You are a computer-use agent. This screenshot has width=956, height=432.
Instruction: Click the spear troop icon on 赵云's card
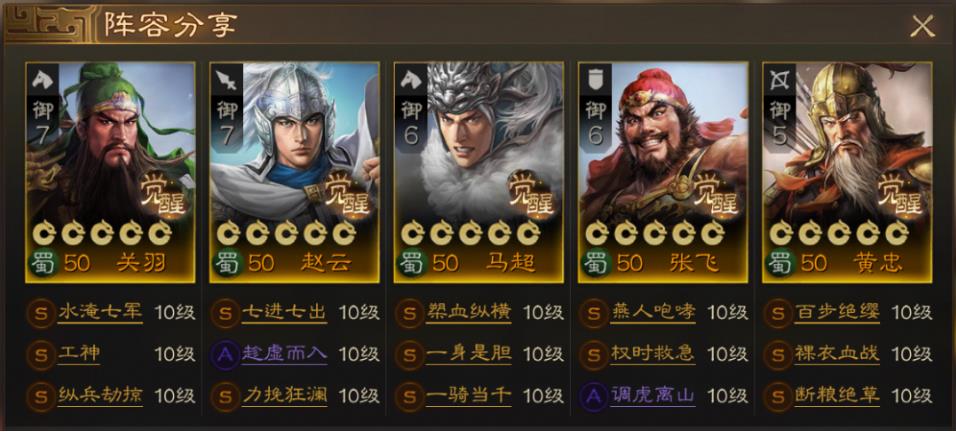click(x=226, y=78)
